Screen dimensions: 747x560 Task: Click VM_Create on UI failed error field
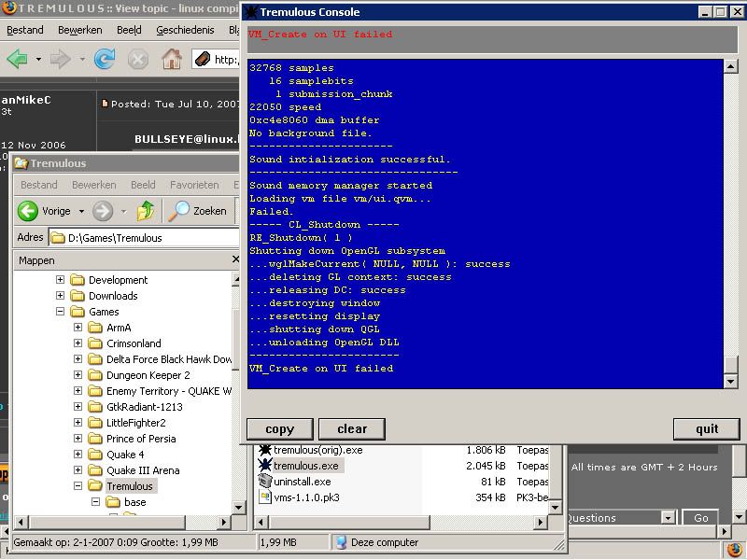pyautogui.click(x=492, y=39)
